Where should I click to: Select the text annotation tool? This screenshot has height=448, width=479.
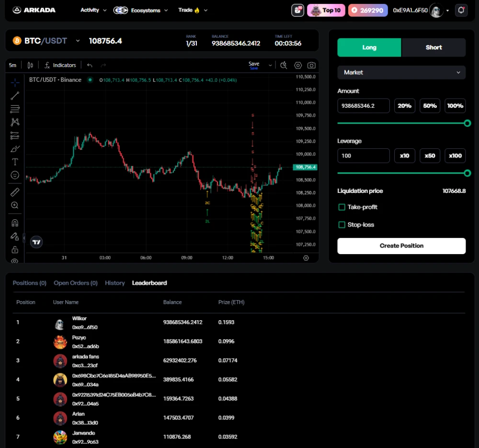[x=15, y=162]
